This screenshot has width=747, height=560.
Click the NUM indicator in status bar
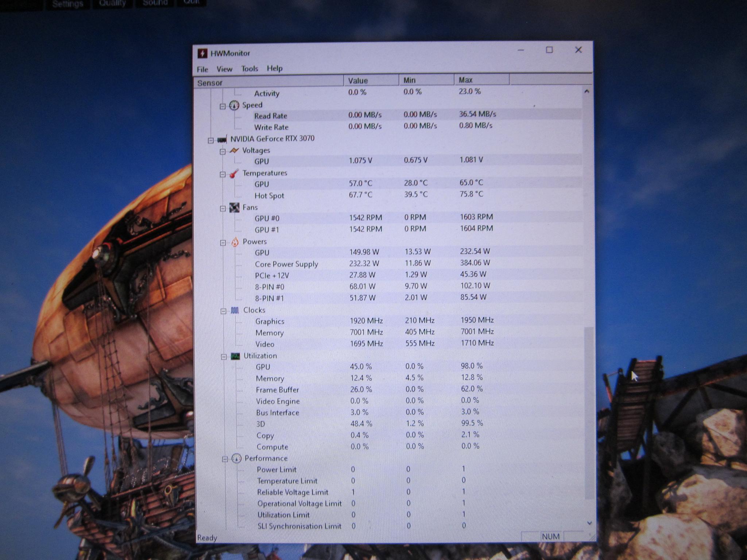550,536
